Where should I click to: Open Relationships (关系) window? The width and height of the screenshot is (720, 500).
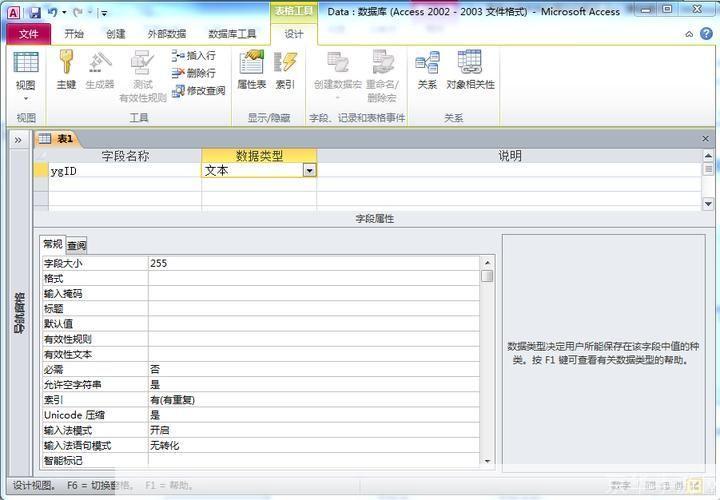pos(427,70)
